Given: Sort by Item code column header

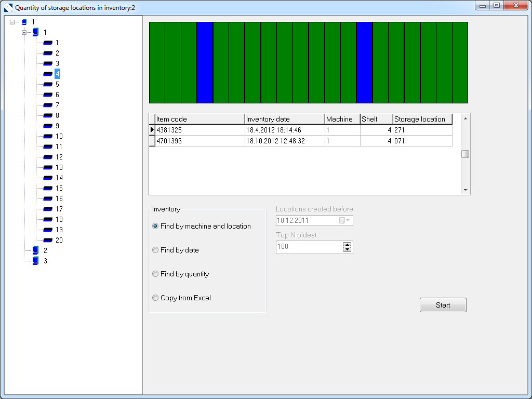Looking at the screenshot, I should click(x=199, y=119).
